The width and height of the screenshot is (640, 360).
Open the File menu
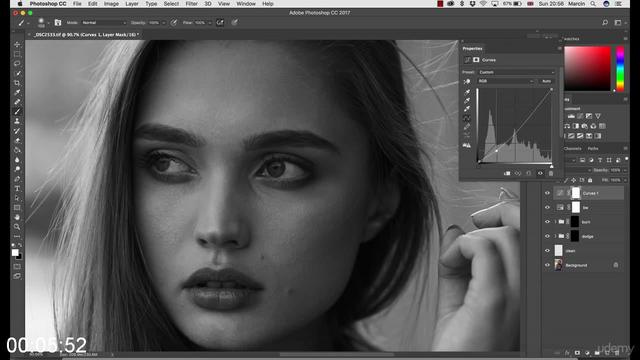tap(77, 4)
